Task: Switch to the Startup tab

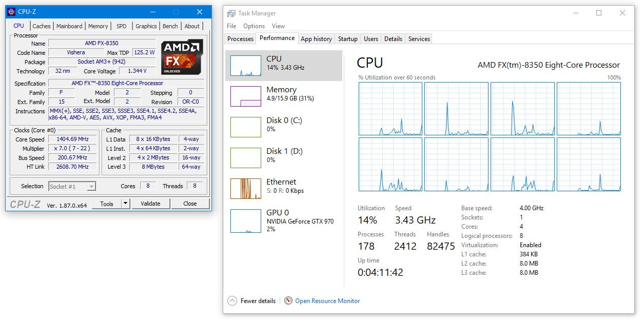Action: click(x=348, y=39)
